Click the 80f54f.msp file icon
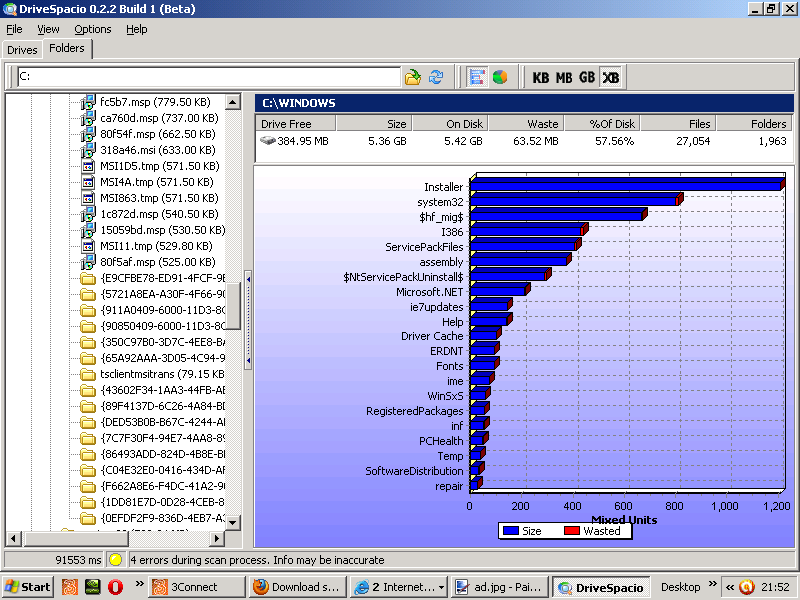The height and width of the screenshot is (600, 800). tap(88, 134)
